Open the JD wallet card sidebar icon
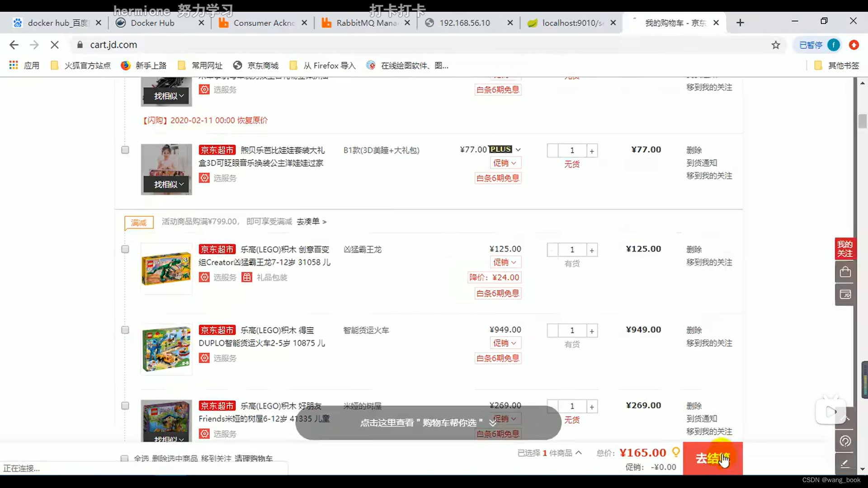The height and width of the screenshot is (488, 868). click(845, 295)
